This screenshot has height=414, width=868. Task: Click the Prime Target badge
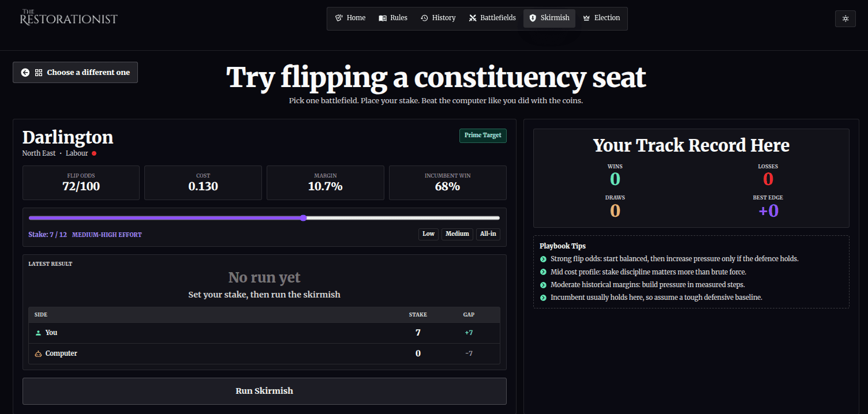(482, 136)
